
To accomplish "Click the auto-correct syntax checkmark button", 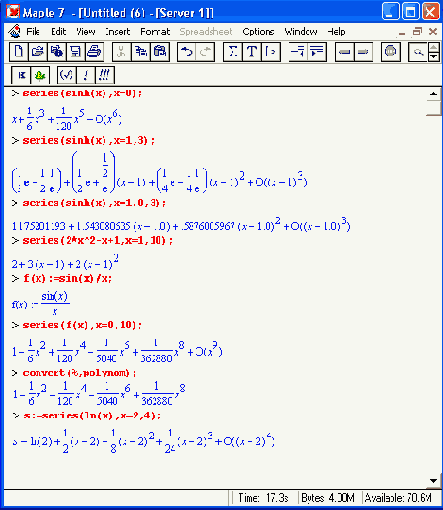I will [66, 75].
